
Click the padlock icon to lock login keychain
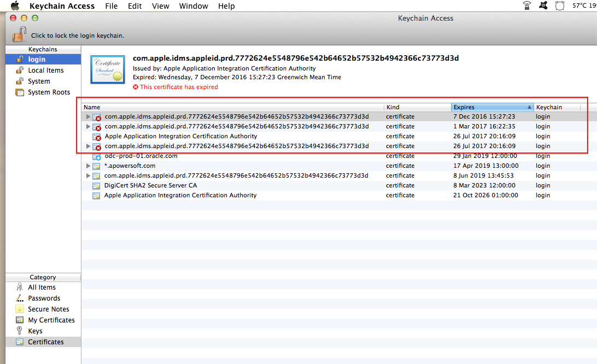pos(19,34)
